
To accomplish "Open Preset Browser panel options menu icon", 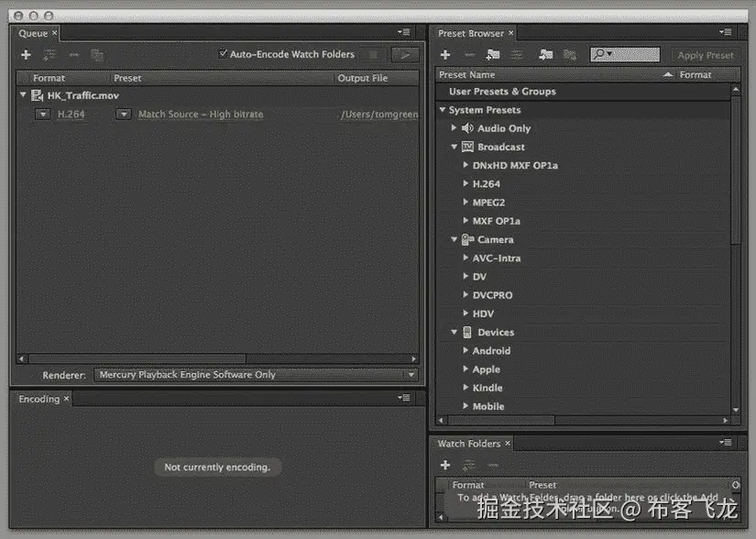I will (726, 32).
